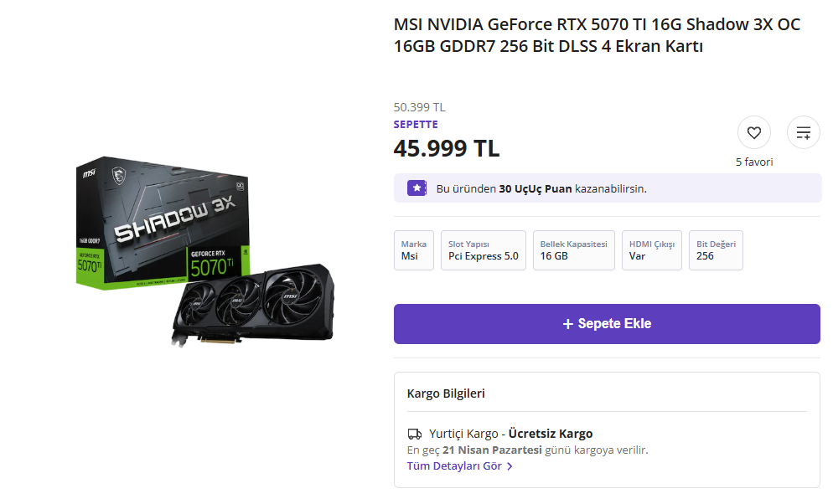Viewport: 833px width, 504px height.
Task: Click the cargo truck icon
Action: [x=415, y=434]
